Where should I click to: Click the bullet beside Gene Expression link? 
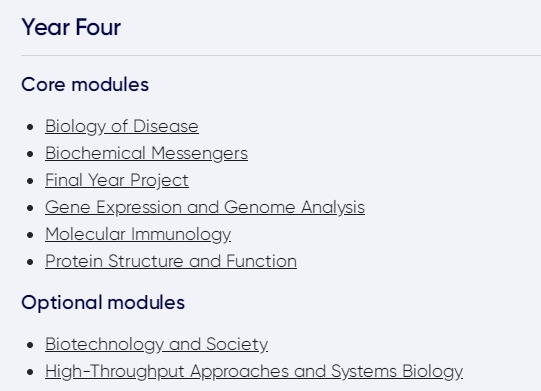tap(30, 208)
